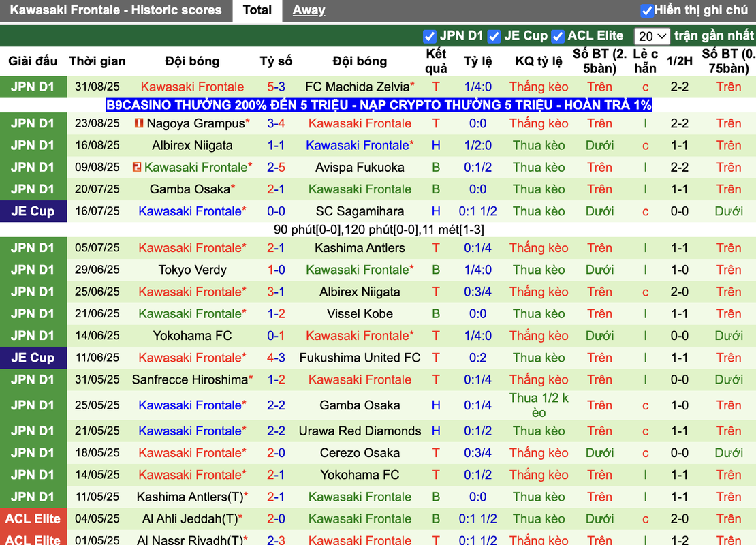Click handicap 1/4:0 on 31/08/25 row
756x545 pixels.
478,87
